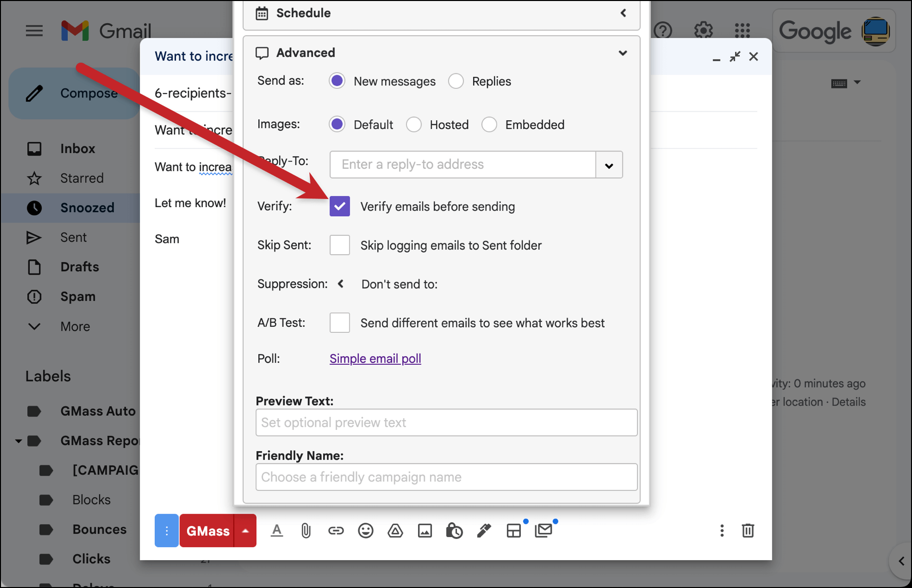Click the Compose button
Screen dimensions: 912x588
click(x=74, y=93)
